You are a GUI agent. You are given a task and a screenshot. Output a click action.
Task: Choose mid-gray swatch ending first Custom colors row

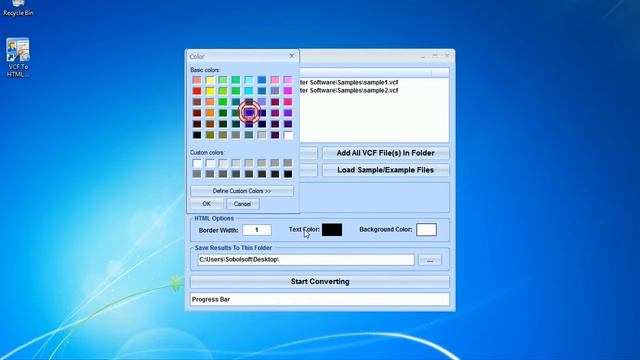(288, 163)
